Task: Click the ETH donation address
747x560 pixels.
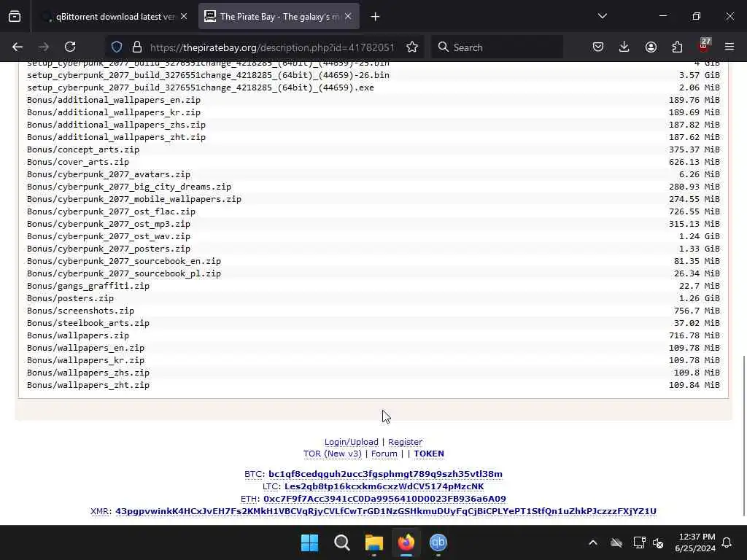Action: (384, 499)
